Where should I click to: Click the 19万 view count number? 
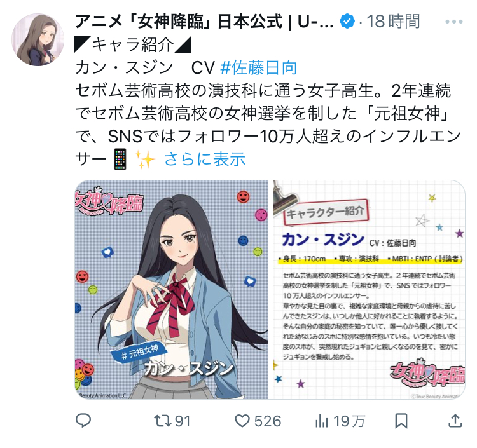click(349, 421)
